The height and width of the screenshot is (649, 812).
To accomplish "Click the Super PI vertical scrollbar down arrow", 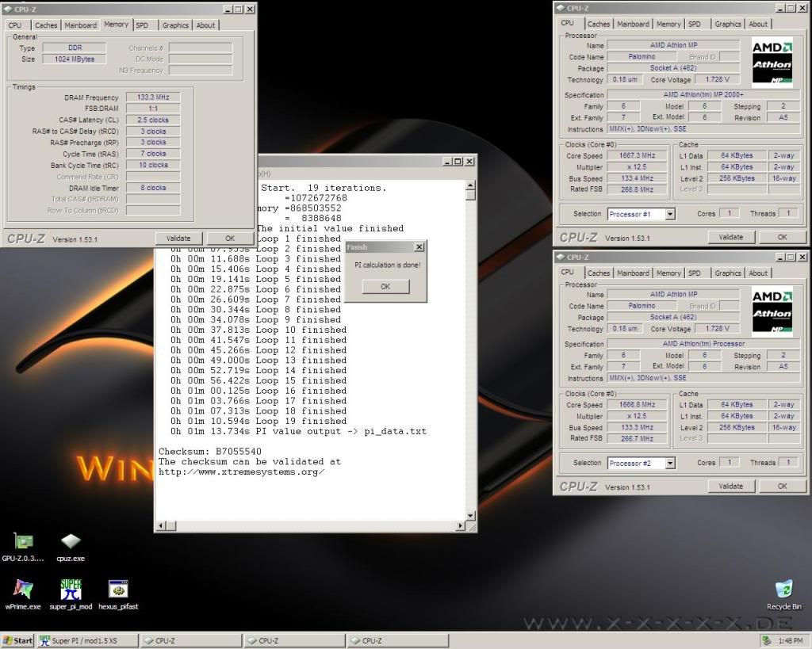I will (470, 515).
